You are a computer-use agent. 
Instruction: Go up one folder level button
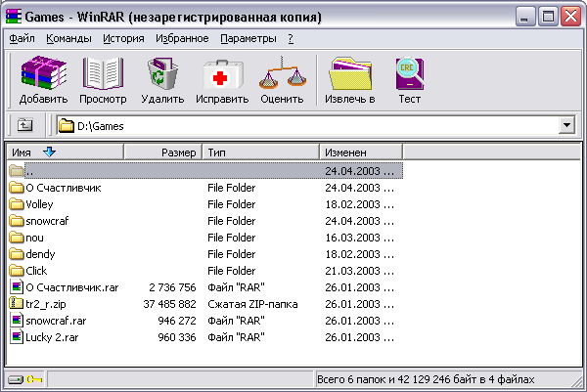point(25,124)
